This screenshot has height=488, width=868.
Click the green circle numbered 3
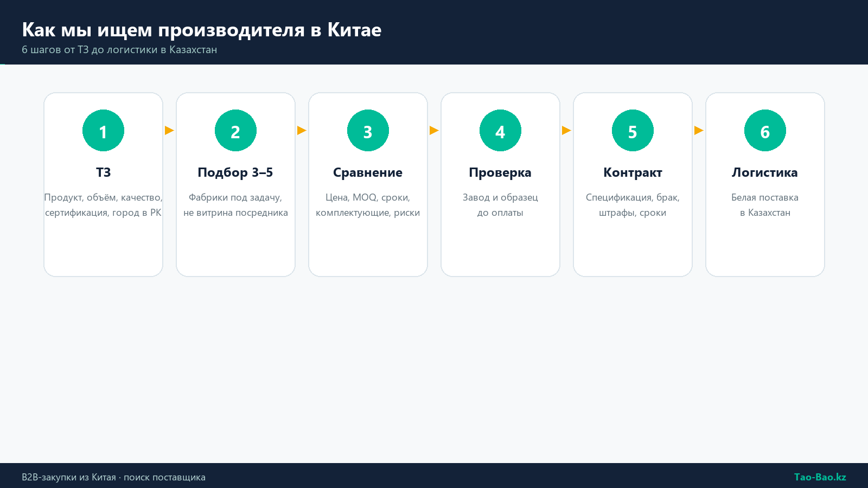(368, 131)
